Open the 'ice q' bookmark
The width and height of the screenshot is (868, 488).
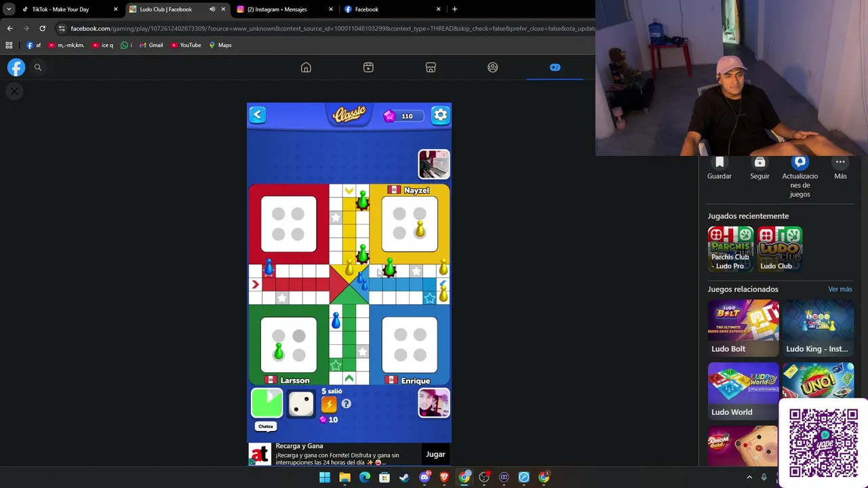click(x=102, y=45)
